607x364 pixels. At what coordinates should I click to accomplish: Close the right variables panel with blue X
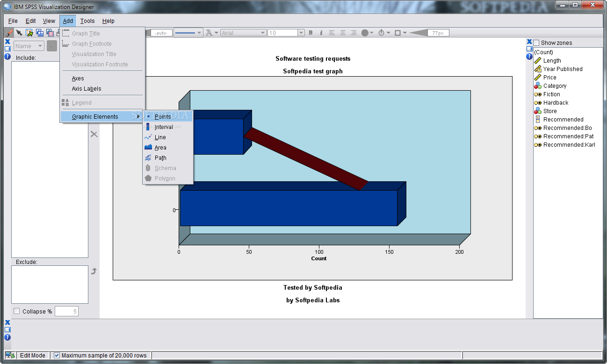click(529, 42)
